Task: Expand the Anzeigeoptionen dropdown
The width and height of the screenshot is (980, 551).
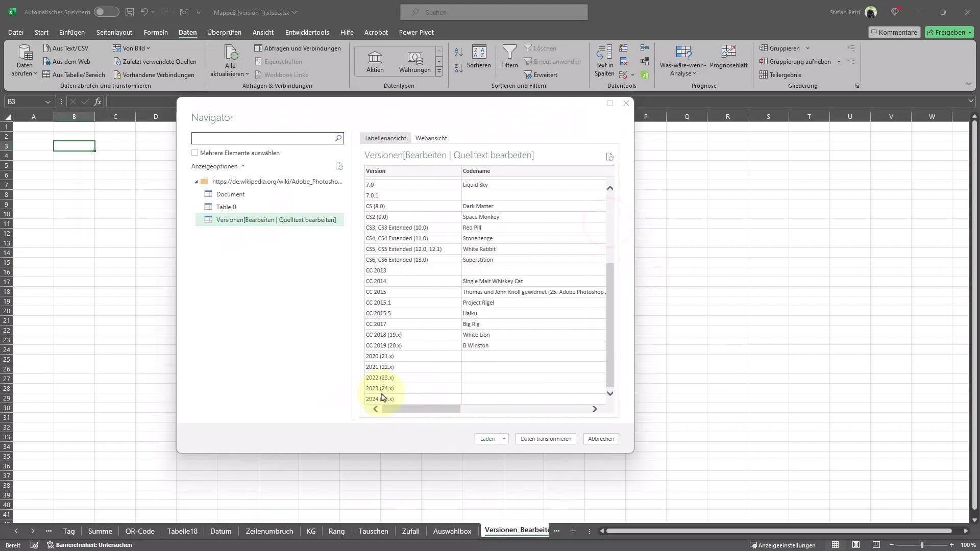Action: pos(218,165)
